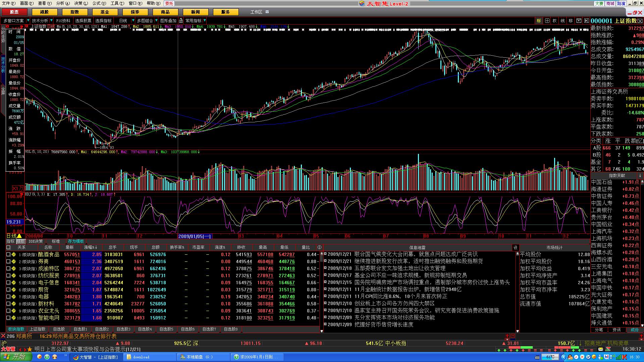Click the 股票 main category button
Image resolution: width=644 pixels, height=362 pixels.
(14, 12)
